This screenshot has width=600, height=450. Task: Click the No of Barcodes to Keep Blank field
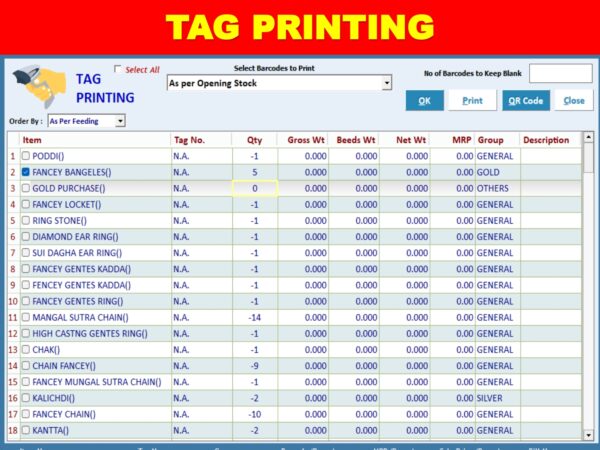pyautogui.click(x=560, y=73)
